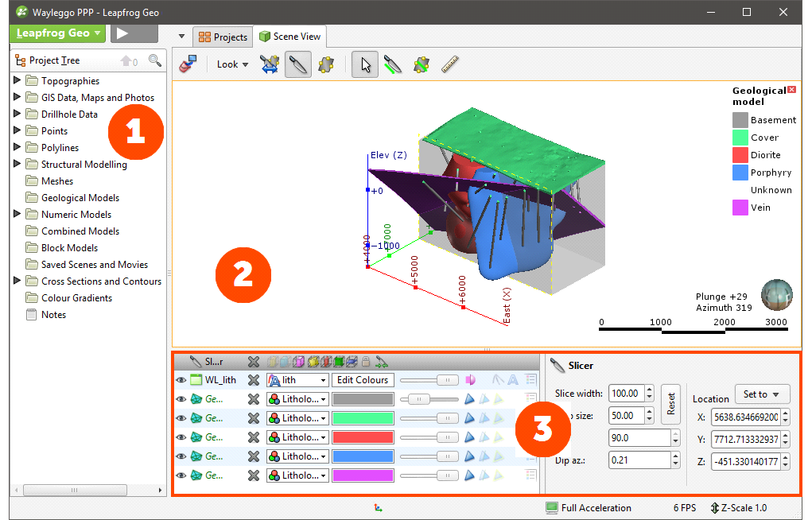This screenshot has height=520, width=812.
Task: Click the yellow cube slice mode icon
Action: pyautogui.click(x=313, y=362)
